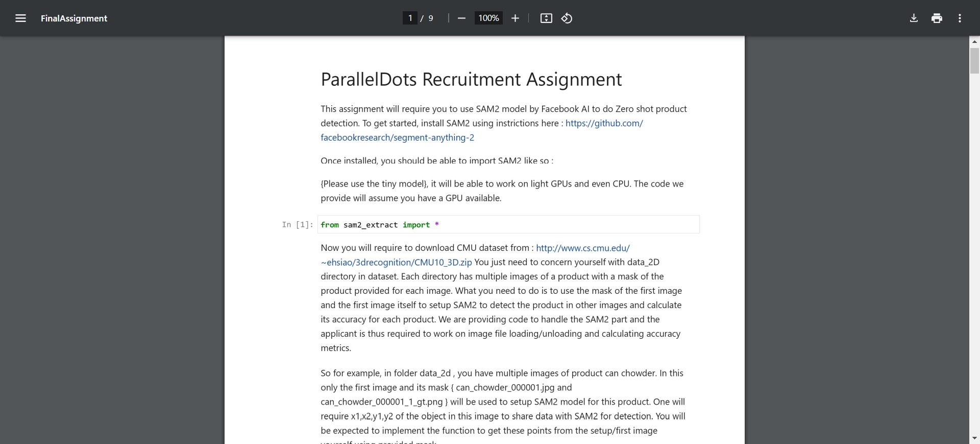This screenshot has width=980, height=444.
Task: Click the fit to page icon
Action: click(546, 18)
